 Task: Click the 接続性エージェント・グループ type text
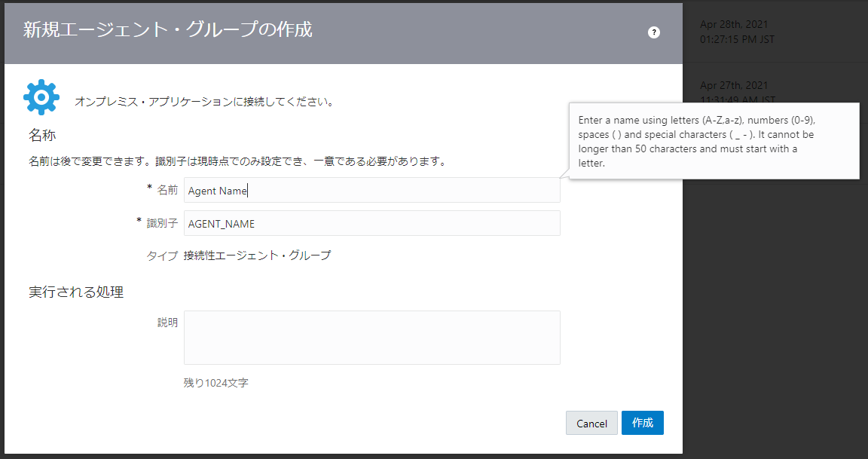click(258, 256)
